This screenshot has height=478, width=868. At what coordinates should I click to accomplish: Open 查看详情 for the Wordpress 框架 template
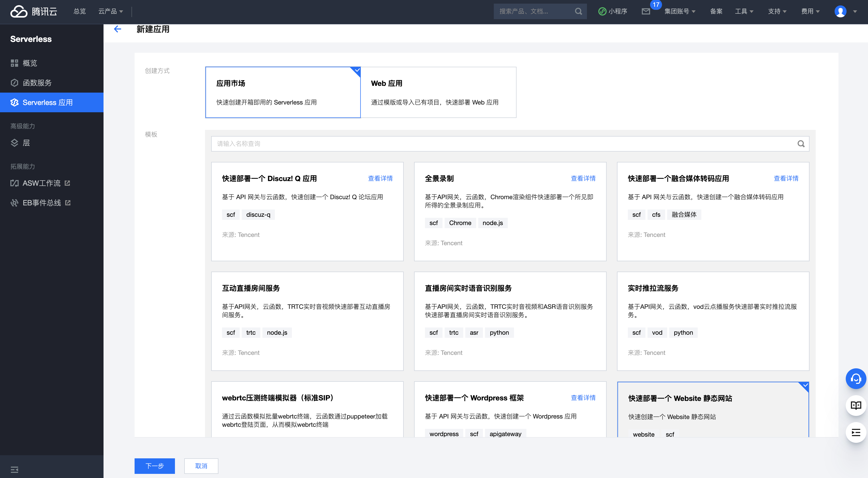583,398
